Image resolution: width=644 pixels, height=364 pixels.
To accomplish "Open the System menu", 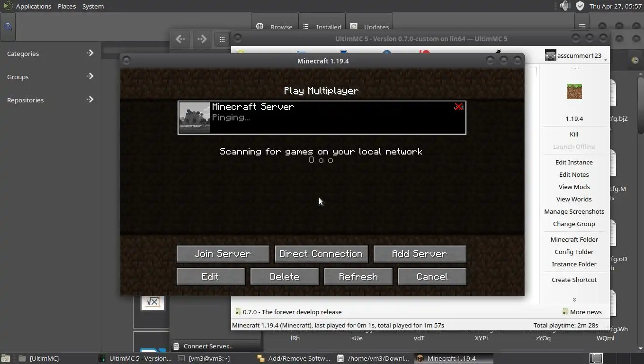I will 93,6.
